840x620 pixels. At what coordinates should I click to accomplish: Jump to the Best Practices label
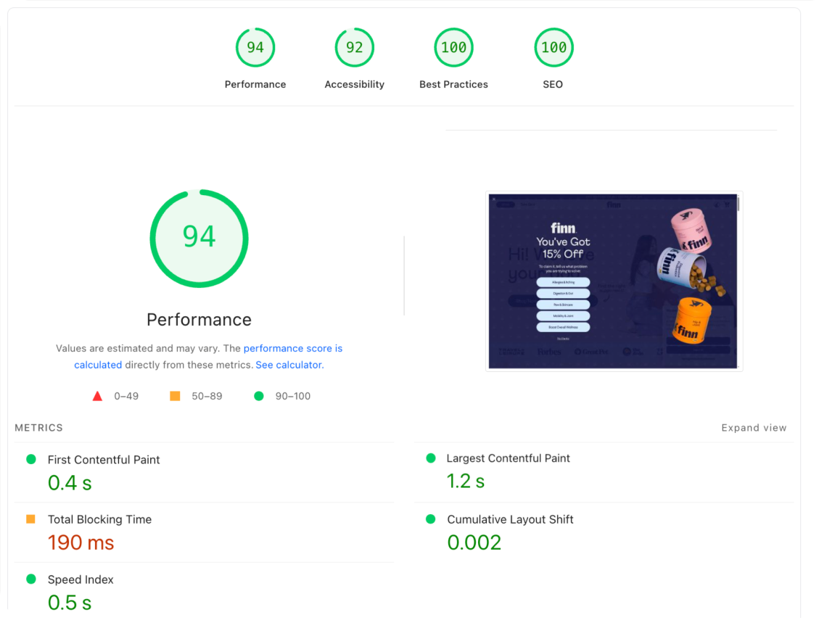[x=453, y=84]
